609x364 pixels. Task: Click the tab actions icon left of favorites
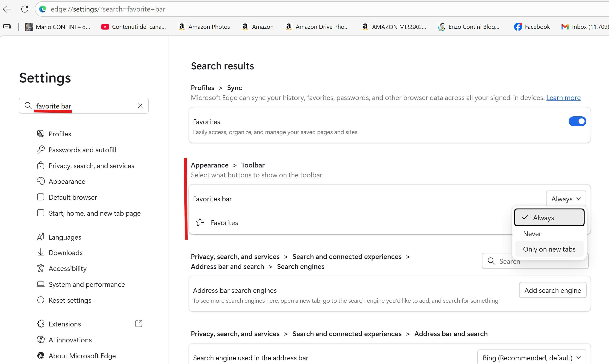(7, 27)
